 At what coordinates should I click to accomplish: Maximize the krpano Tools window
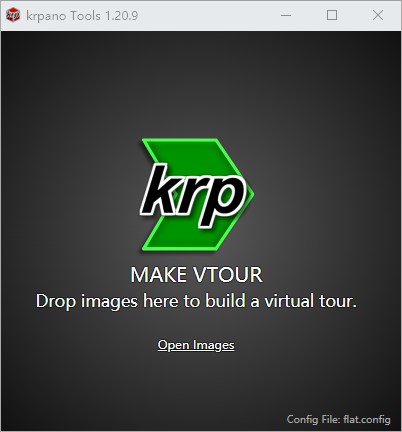click(x=332, y=15)
